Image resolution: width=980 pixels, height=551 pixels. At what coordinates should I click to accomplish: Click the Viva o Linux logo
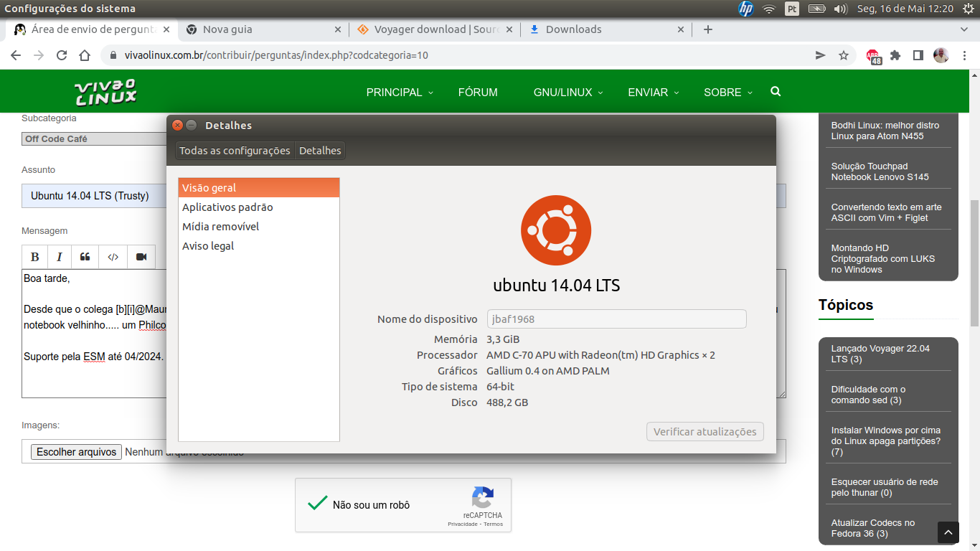pyautogui.click(x=105, y=92)
